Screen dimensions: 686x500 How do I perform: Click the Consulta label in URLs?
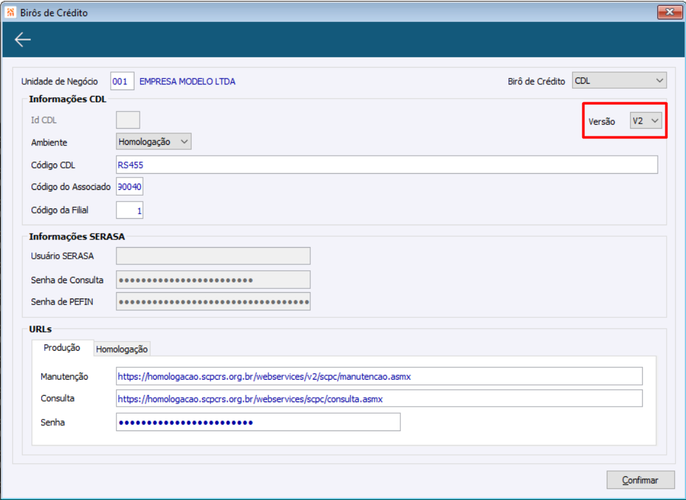coord(57,399)
